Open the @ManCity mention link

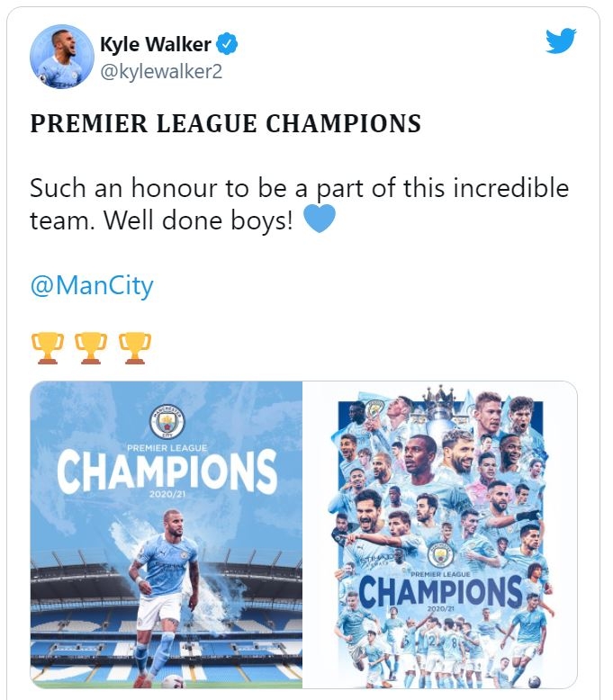click(92, 286)
